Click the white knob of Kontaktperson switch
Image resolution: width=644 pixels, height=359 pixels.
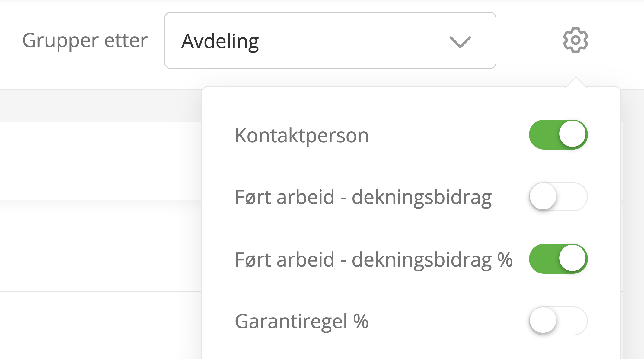pos(572,134)
